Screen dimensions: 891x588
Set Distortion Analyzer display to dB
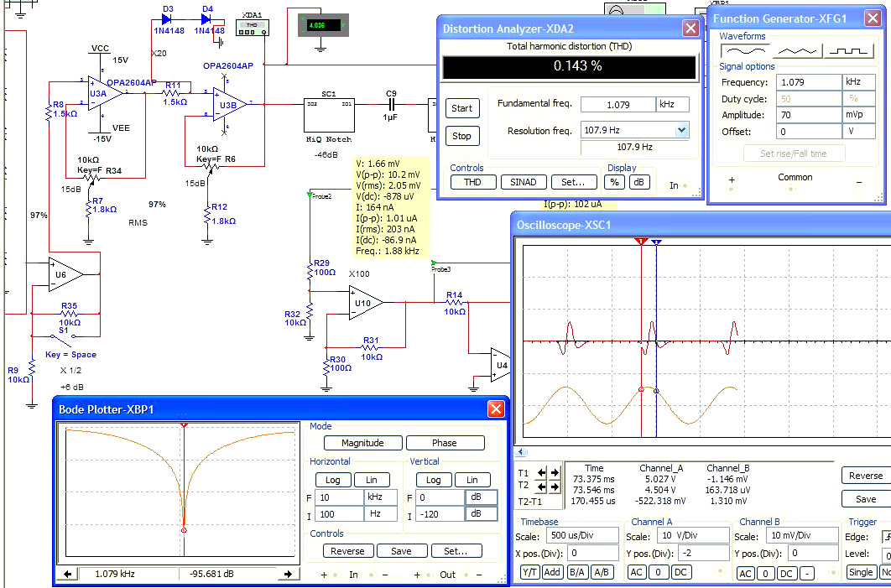click(x=639, y=182)
